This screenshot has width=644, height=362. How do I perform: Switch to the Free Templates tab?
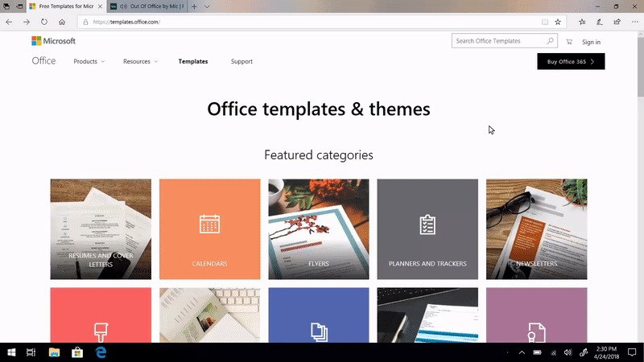(67, 6)
